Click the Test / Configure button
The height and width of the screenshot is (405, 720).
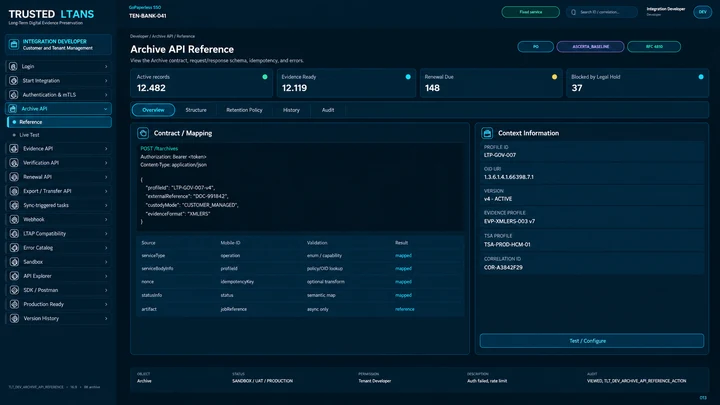(x=591, y=341)
